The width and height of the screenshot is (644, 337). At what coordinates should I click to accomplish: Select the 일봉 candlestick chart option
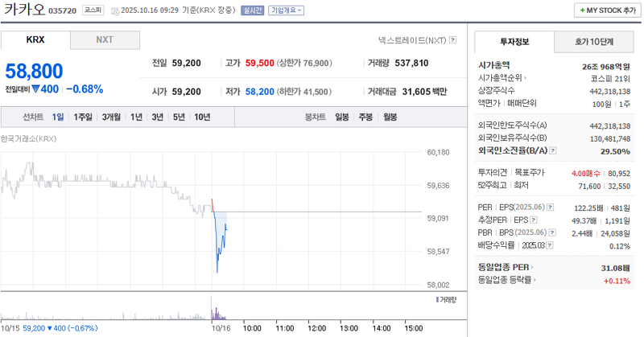click(x=342, y=117)
